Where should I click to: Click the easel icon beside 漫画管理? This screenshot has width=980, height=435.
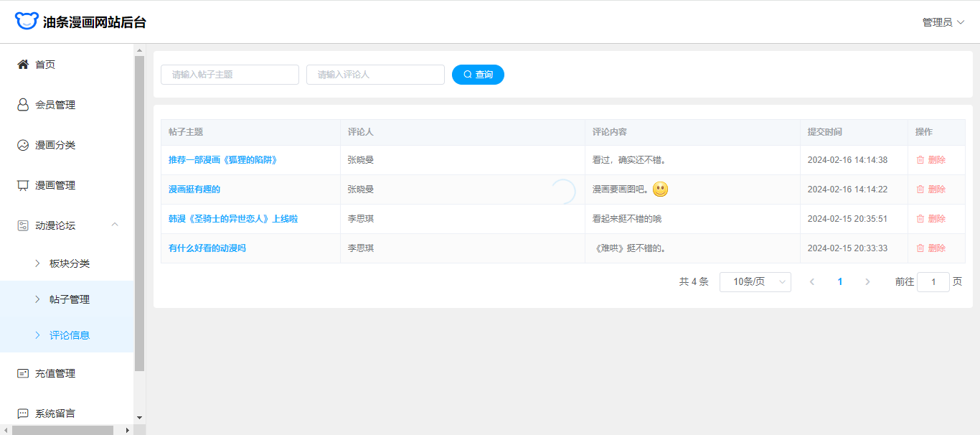(x=23, y=185)
